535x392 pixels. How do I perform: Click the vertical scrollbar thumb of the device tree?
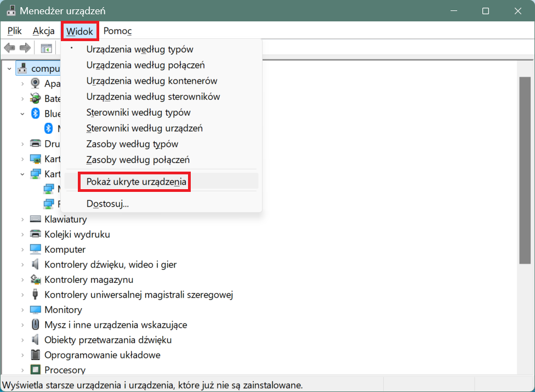(x=525, y=171)
